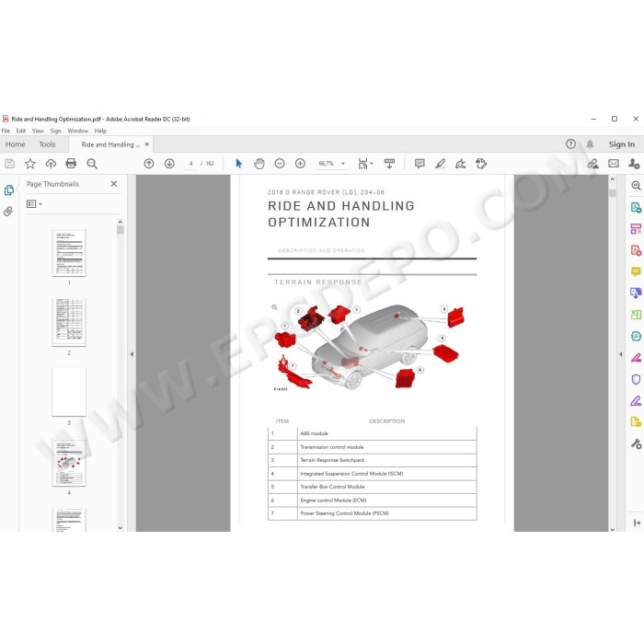Image resolution: width=644 pixels, height=644 pixels.
Task: Open the Export PDF tool in right pane
Action: point(636,207)
